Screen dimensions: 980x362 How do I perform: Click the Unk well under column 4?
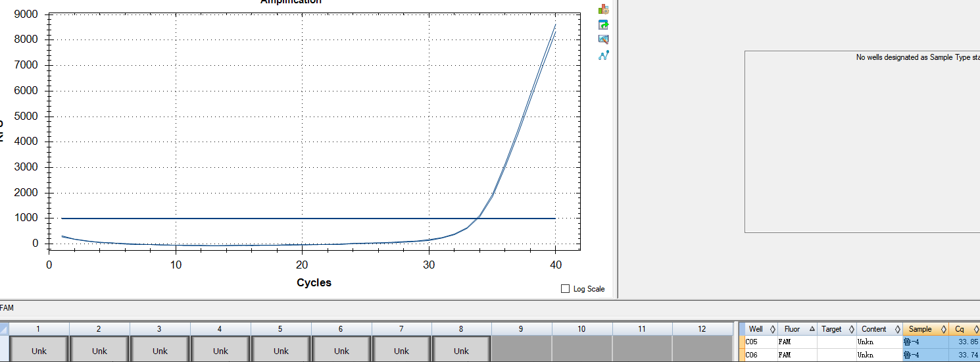coord(220,349)
